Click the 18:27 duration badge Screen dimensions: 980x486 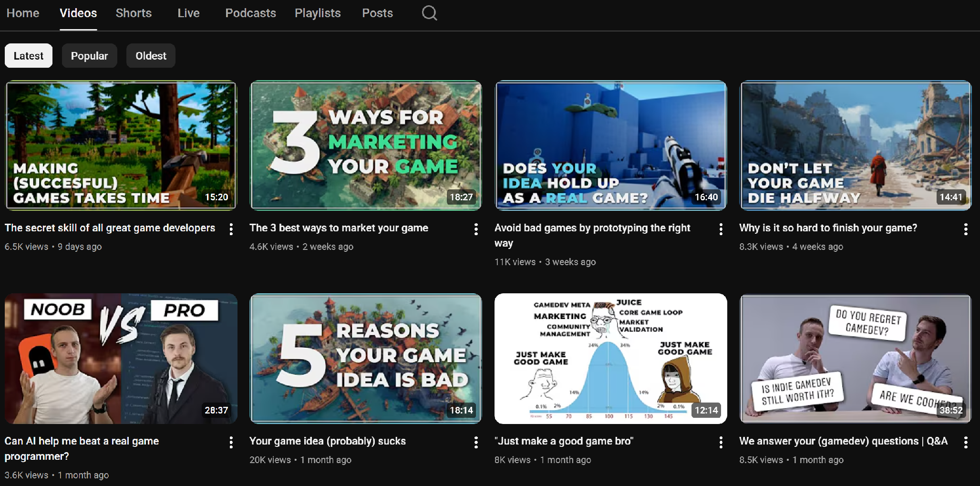click(x=461, y=197)
